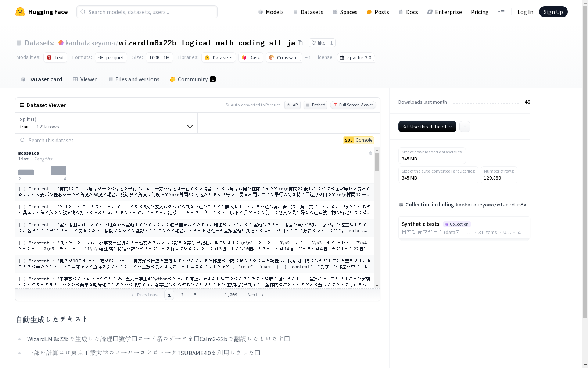This screenshot has height=368, width=588.
Task: Click the row about 宝の地図
Action: [x=195, y=228]
